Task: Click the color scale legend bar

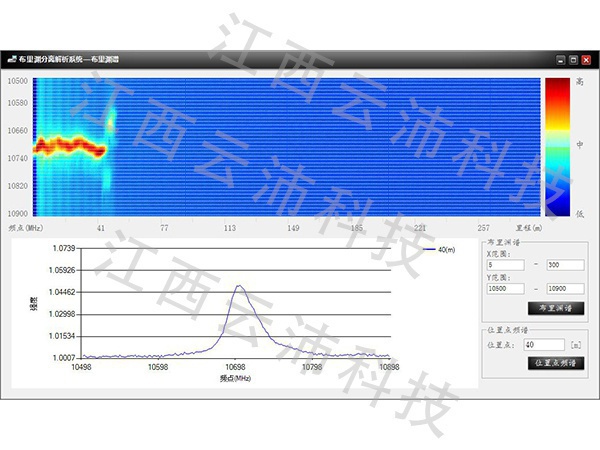Action: [x=557, y=147]
